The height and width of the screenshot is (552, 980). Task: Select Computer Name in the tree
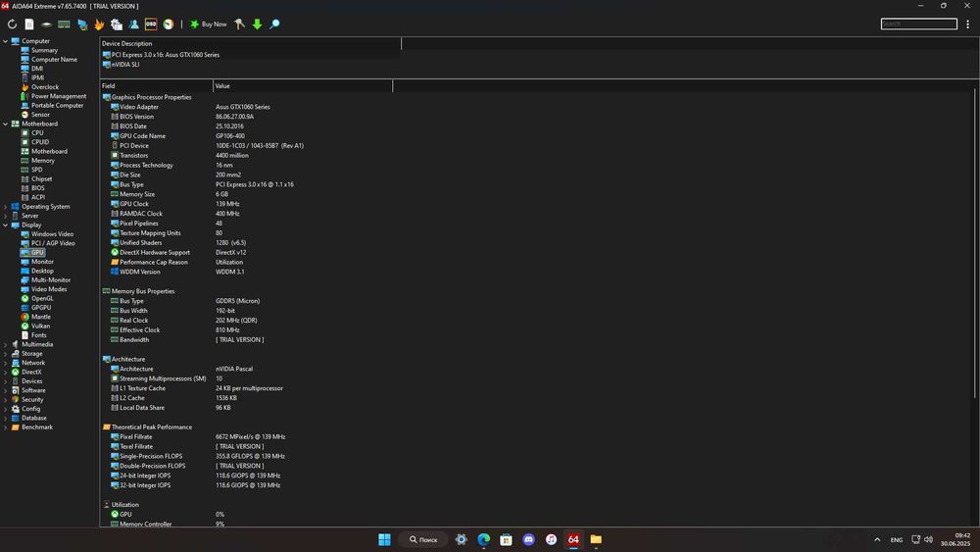(x=54, y=60)
